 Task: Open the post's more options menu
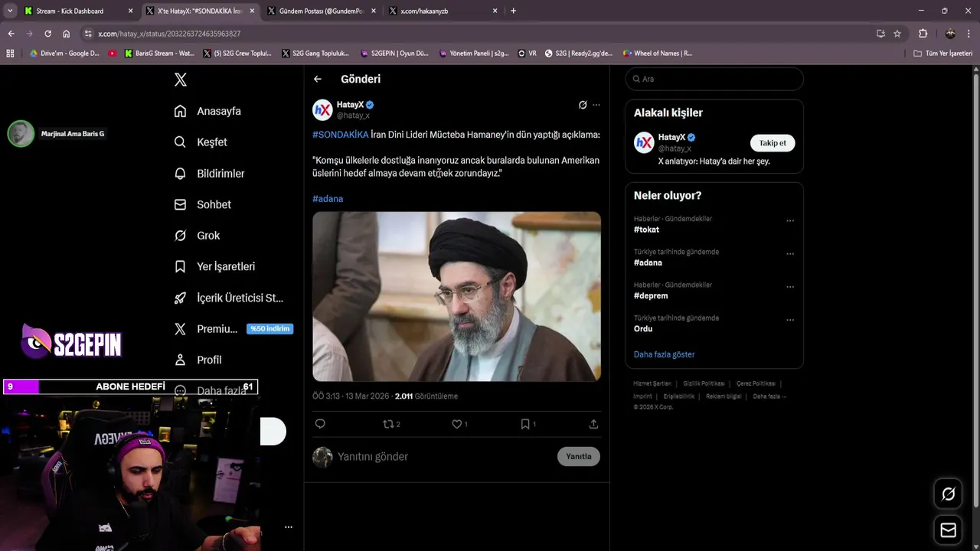click(x=596, y=105)
